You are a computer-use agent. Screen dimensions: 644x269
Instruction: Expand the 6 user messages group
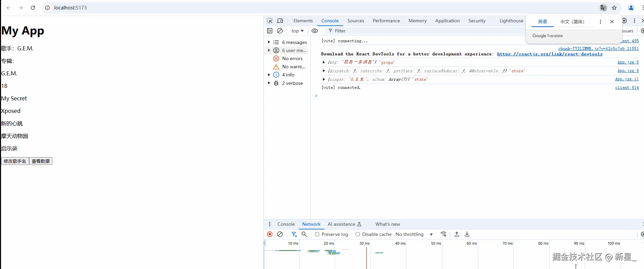point(269,50)
